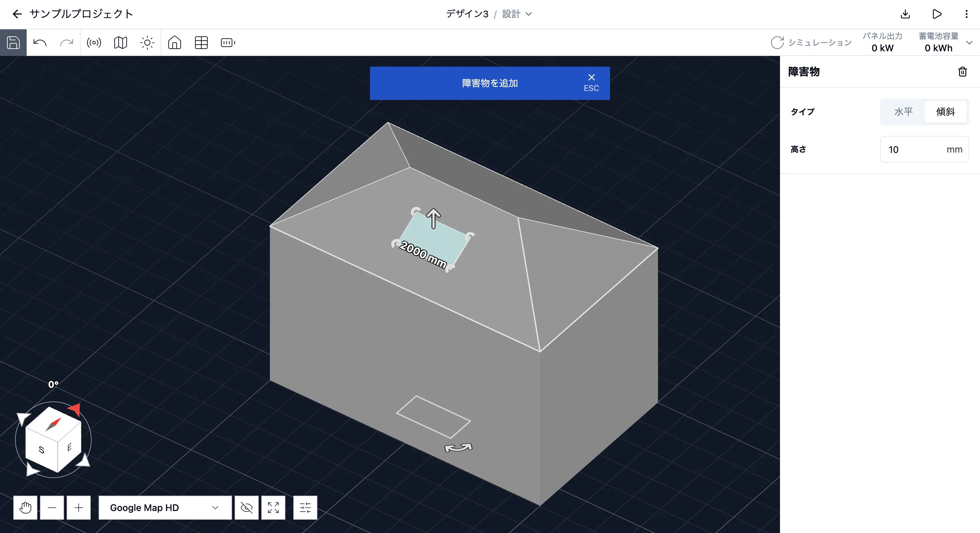Click the S face of the compass cube

[41, 450]
